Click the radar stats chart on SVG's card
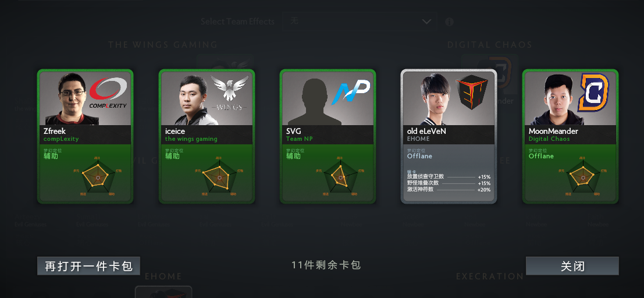The image size is (644, 298). click(340, 177)
